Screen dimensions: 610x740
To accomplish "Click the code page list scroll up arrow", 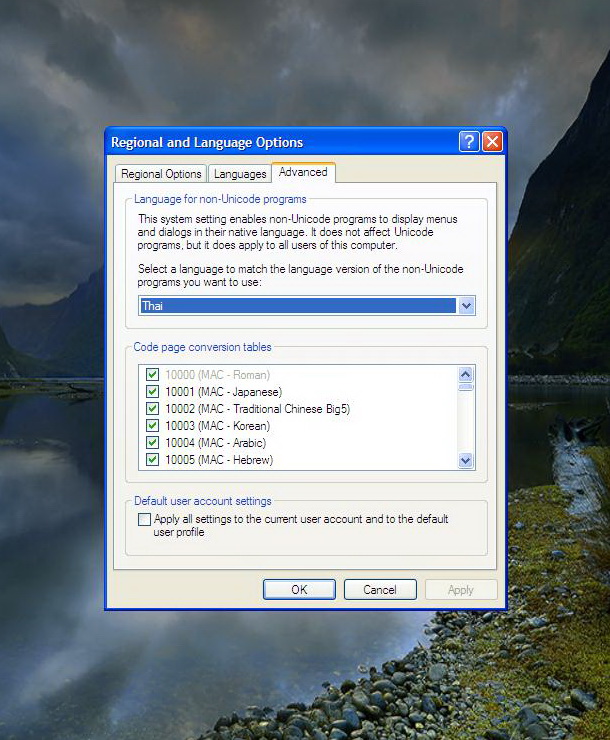I will coord(466,375).
